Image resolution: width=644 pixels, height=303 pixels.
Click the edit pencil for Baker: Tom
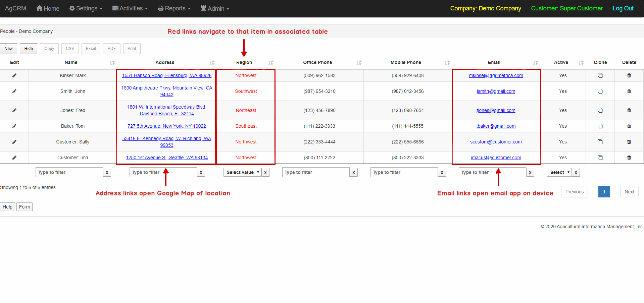[x=14, y=126]
